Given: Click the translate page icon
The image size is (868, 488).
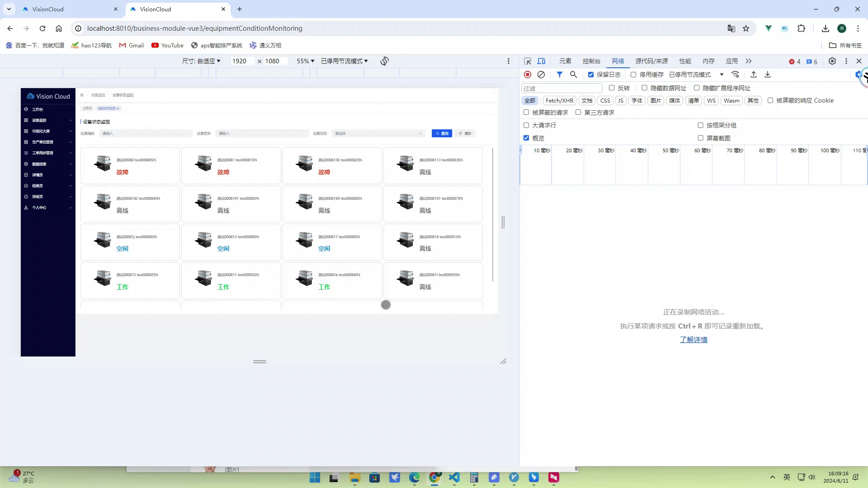Looking at the screenshot, I should [731, 28].
